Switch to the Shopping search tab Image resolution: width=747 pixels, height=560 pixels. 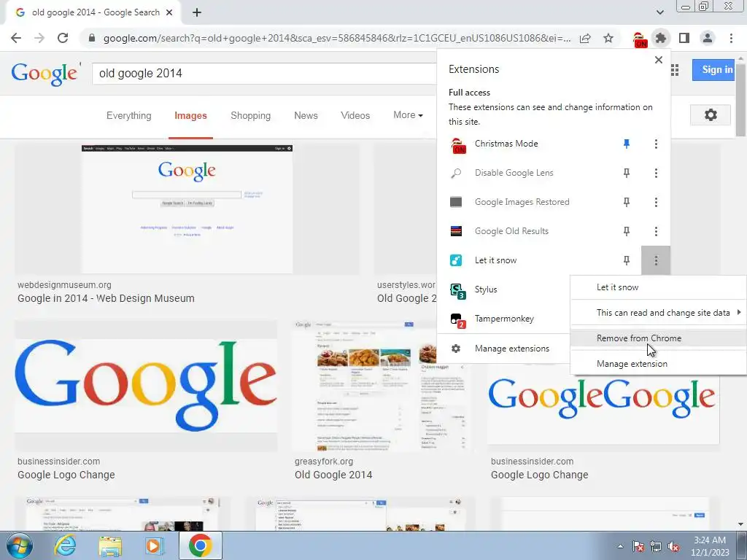coord(251,115)
